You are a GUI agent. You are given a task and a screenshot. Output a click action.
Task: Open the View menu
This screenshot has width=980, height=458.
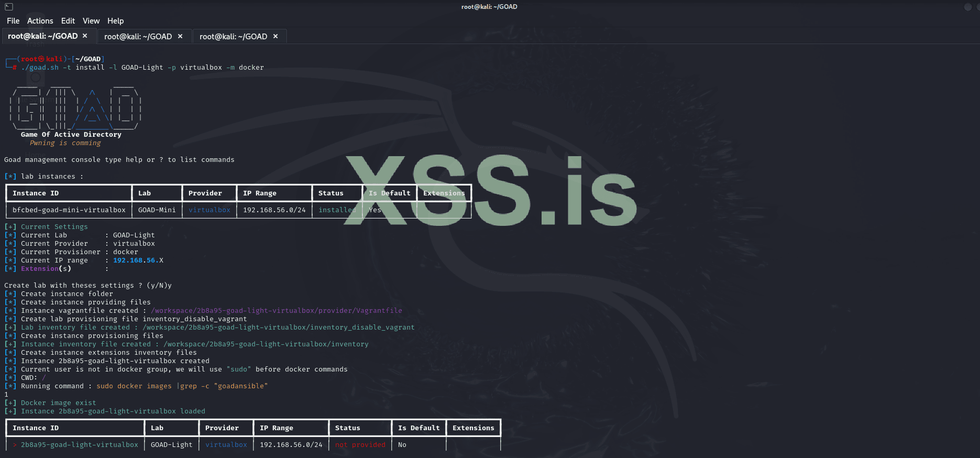[91, 21]
